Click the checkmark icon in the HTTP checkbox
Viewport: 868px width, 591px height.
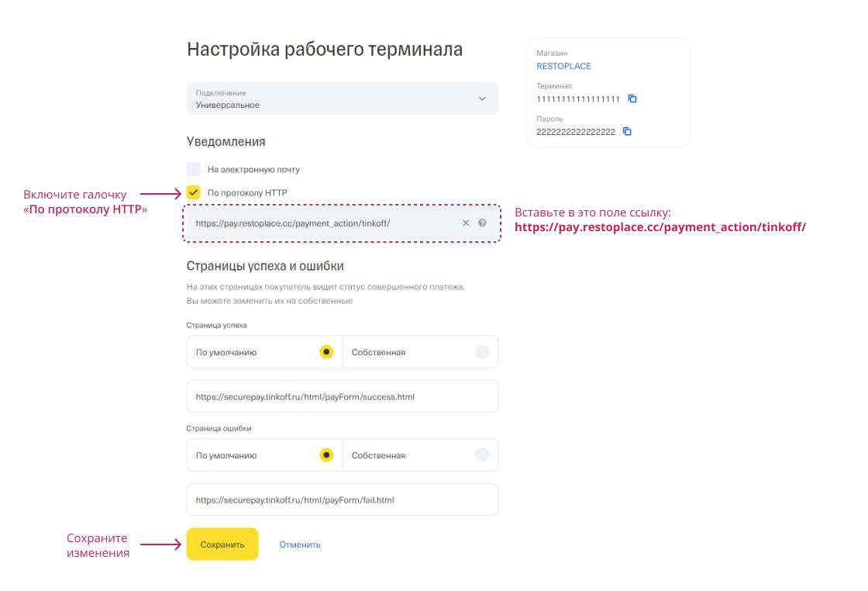point(193,192)
